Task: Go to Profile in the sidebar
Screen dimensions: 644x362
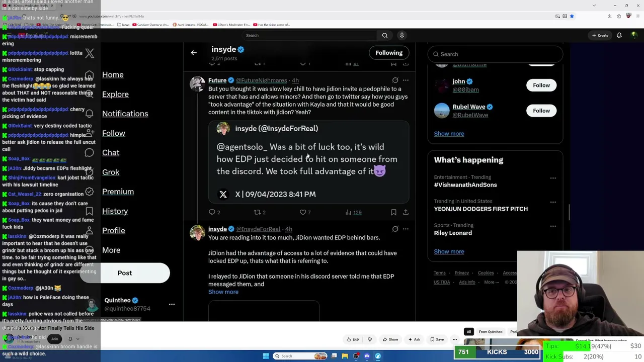Action: [x=114, y=230]
